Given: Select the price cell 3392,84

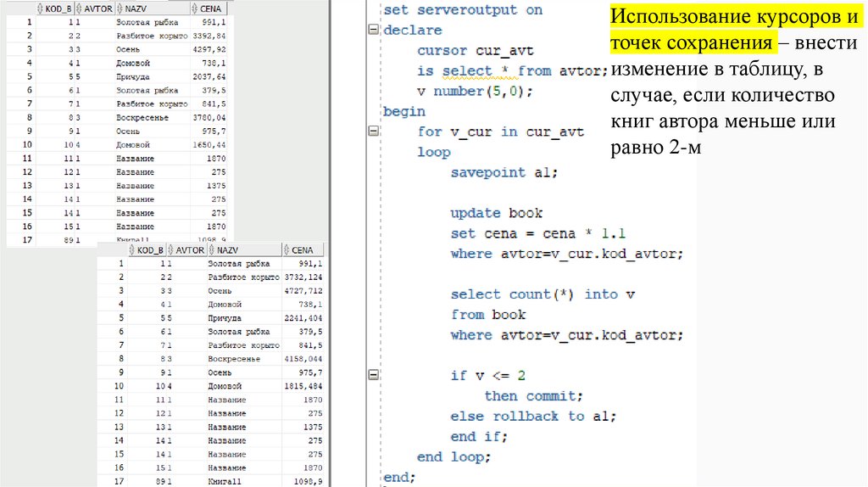Looking at the screenshot, I should click(209, 36).
